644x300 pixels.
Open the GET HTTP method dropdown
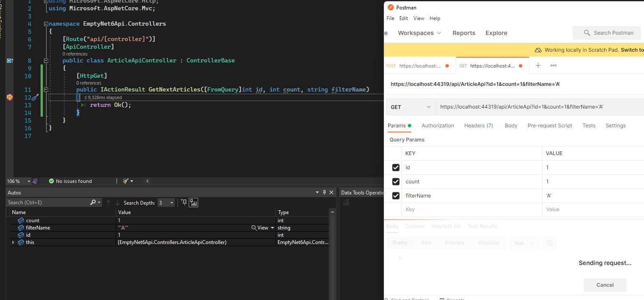coord(410,107)
